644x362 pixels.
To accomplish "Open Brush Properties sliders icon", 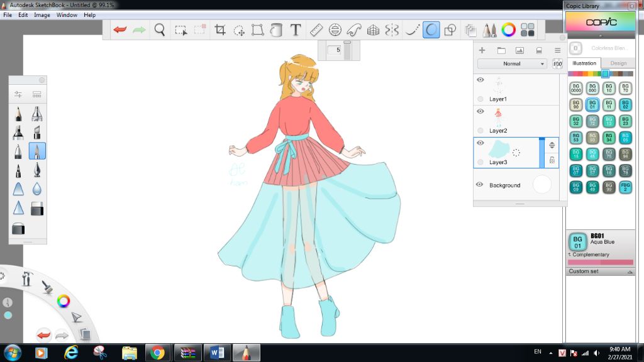I will click(18, 94).
